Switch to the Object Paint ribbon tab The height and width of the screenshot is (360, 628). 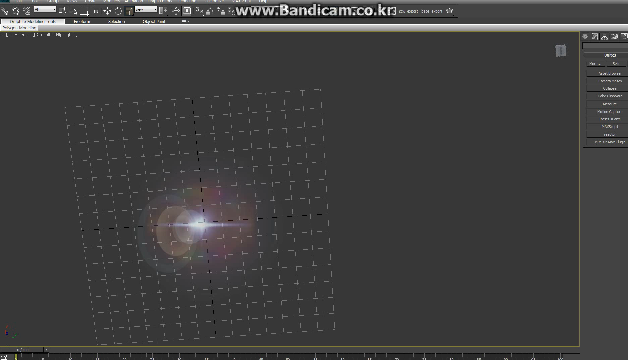(154, 21)
